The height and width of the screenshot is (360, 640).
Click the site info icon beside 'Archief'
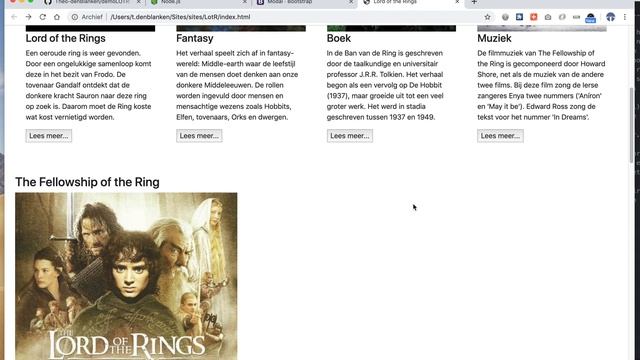click(x=75, y=17)
